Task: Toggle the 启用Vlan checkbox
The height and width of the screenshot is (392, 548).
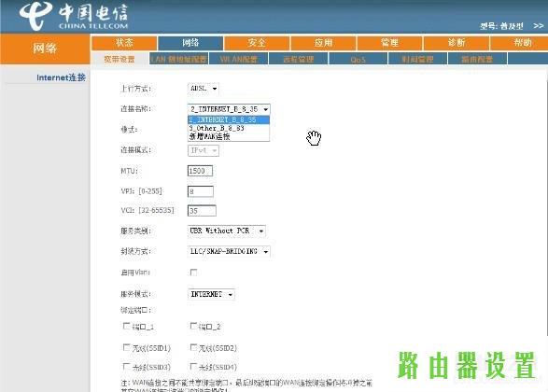Action: pyautogui.click(x=193, y=273)
